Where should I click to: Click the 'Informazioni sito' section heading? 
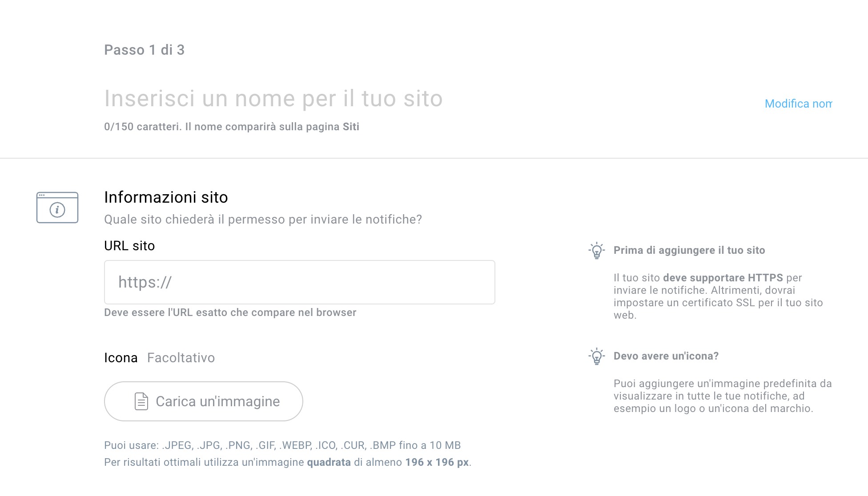click(x=166, y=197)
